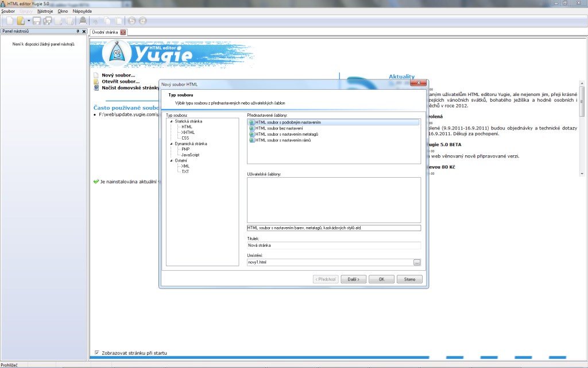Open the Nápověda menu

click(82, 11)
